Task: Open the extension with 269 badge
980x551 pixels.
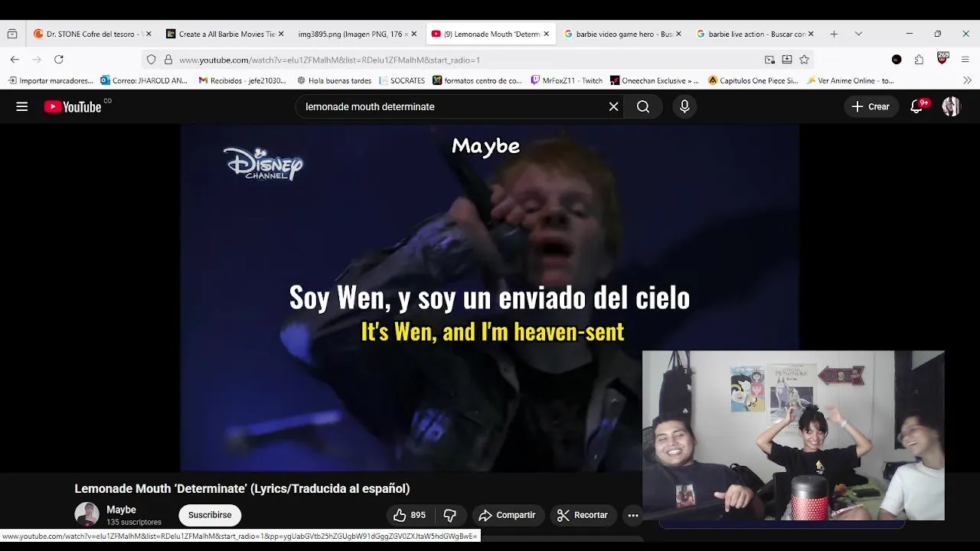Action: pos(942,59)
